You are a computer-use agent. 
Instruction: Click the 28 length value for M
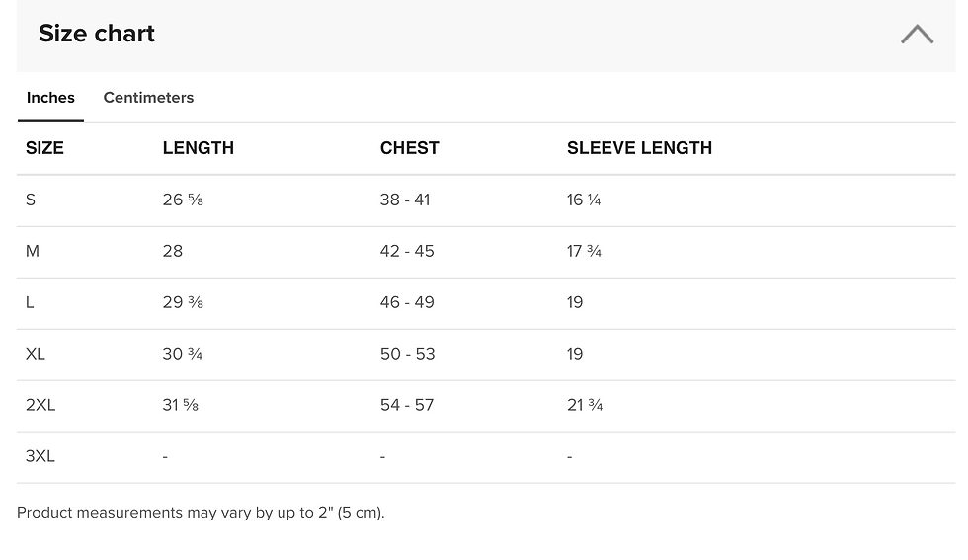[x=173, y=251]
